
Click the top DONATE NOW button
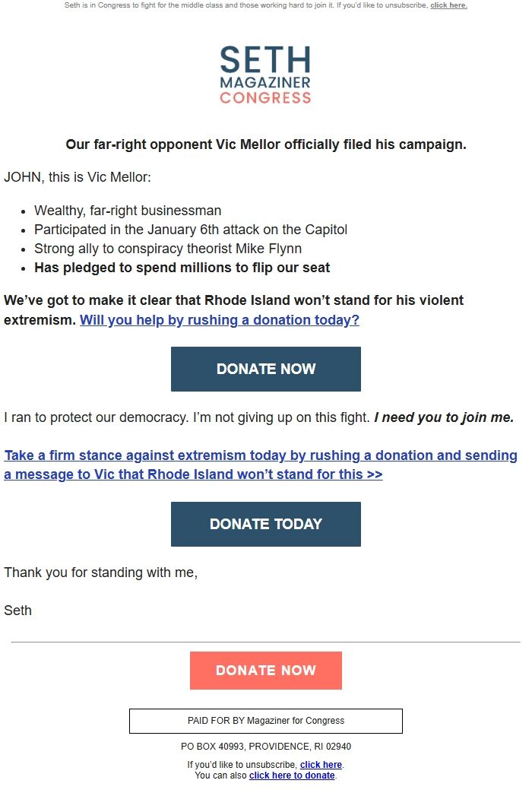point(265,369)
